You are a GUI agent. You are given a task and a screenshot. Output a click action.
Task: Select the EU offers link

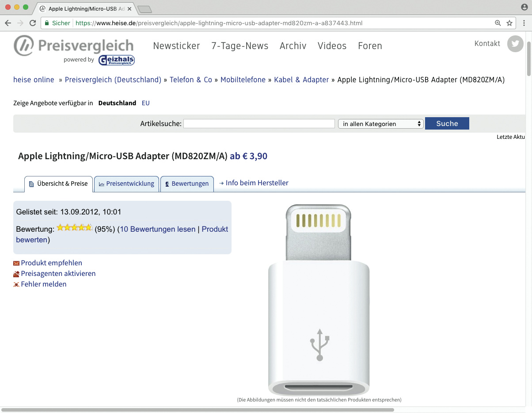[x=146, y=103]
